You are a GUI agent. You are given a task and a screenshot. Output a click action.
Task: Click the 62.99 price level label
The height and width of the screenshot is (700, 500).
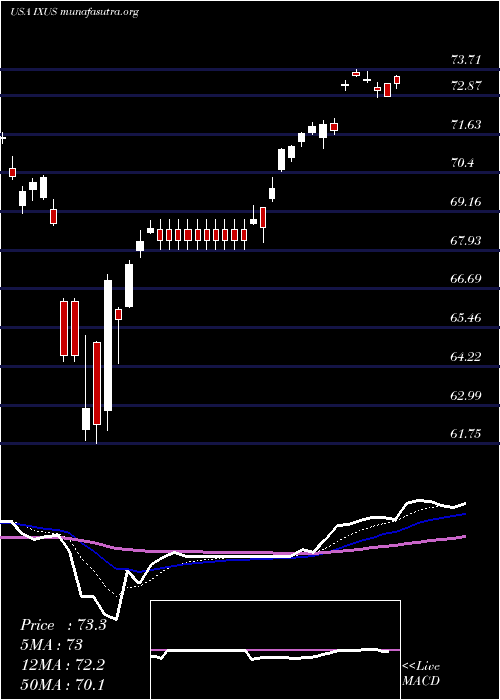[x=466, y=395]
